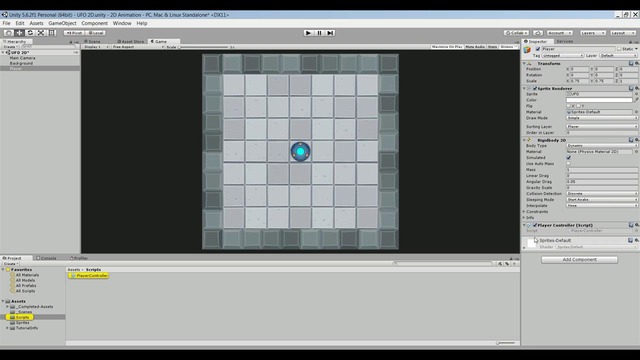Open the Sorting Layer dropdown
640x360 pixels.
tap(602, 127)
